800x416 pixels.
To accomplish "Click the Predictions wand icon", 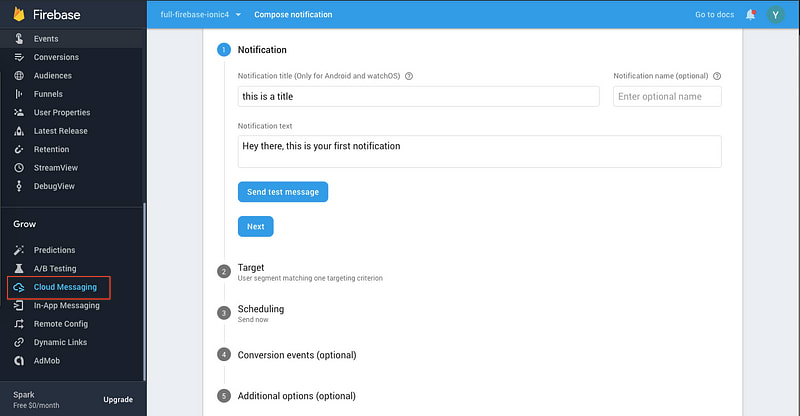I will click(x=19, y=250).
